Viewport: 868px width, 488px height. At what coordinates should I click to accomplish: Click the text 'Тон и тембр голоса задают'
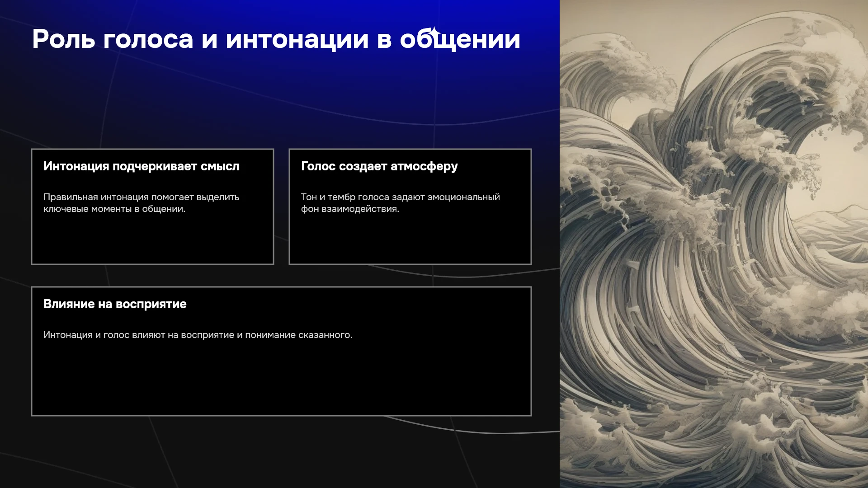pos(363,197)
